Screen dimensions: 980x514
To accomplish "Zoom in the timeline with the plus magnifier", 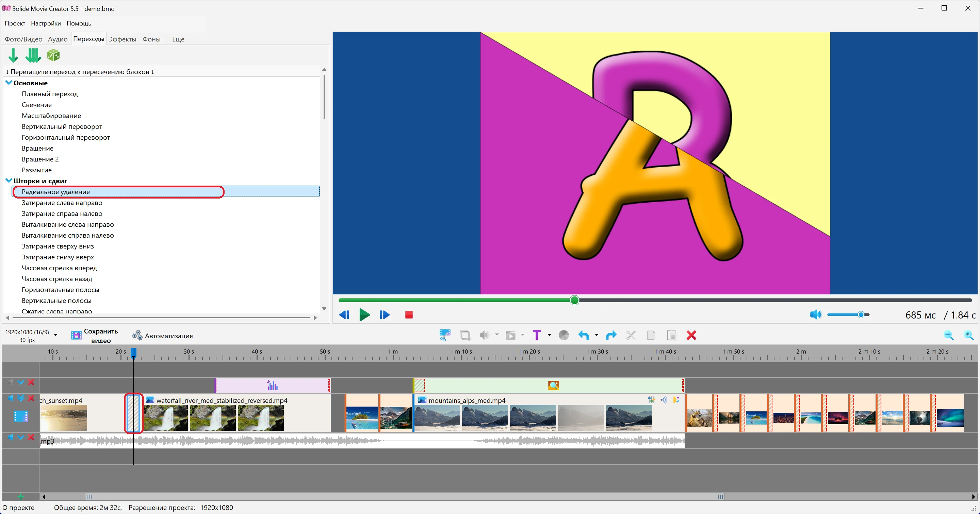I will click(968, 335).
